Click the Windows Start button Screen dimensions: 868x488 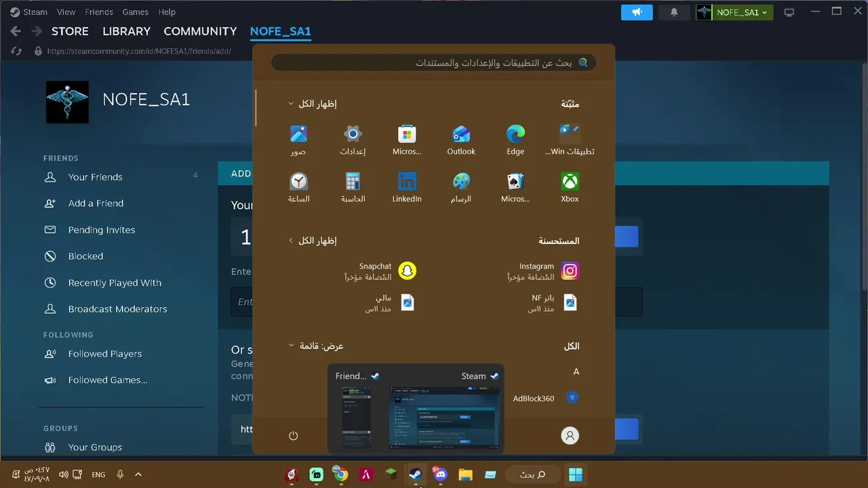pos(576,474)
